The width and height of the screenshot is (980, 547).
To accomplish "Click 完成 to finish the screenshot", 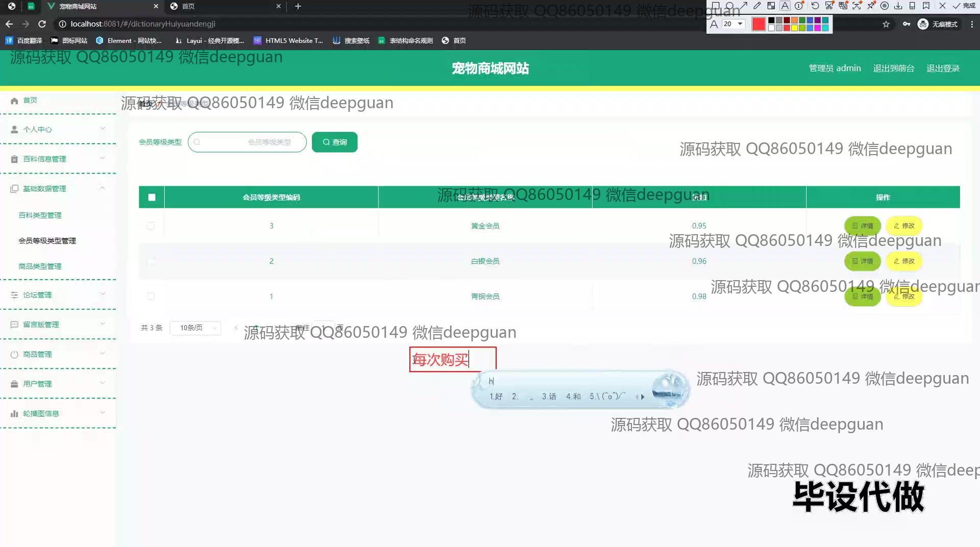I will click(x=964, y=6).
